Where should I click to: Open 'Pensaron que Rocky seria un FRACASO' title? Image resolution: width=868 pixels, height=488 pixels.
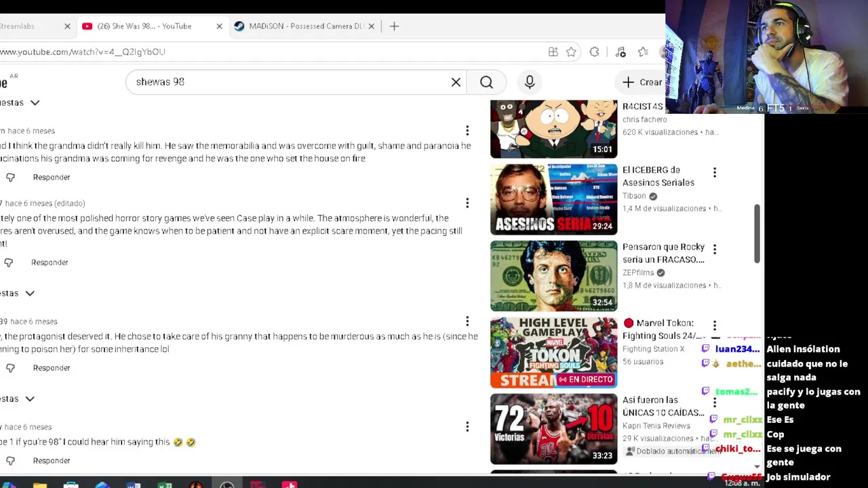[664, 253]
